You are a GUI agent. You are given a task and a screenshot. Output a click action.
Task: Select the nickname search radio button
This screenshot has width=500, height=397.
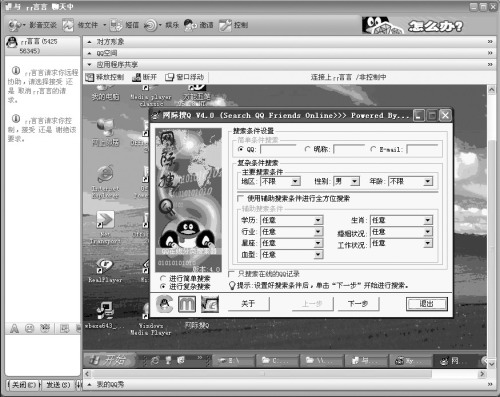[307, 149]
